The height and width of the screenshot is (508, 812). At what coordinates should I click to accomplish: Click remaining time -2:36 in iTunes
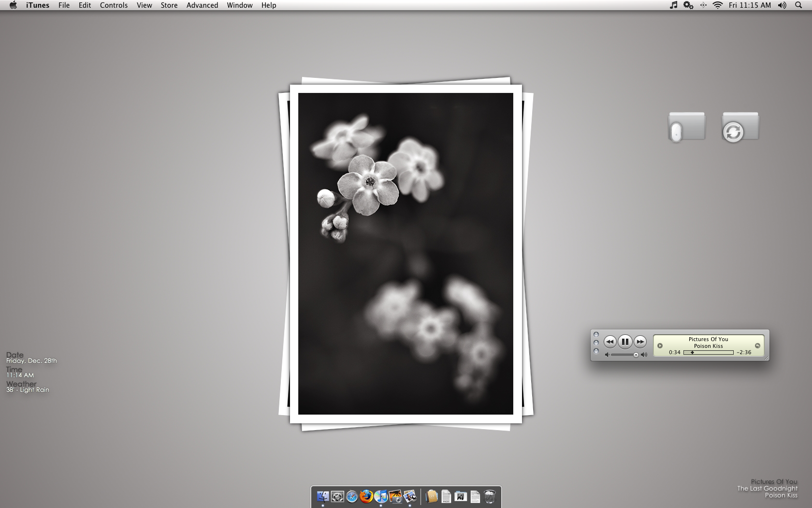[744, 352]
